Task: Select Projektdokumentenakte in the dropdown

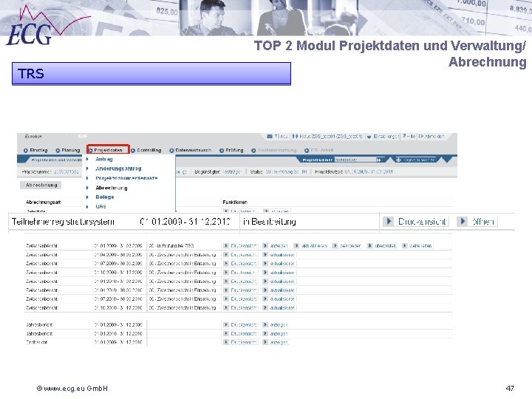Action: click(x=126, y=178)
